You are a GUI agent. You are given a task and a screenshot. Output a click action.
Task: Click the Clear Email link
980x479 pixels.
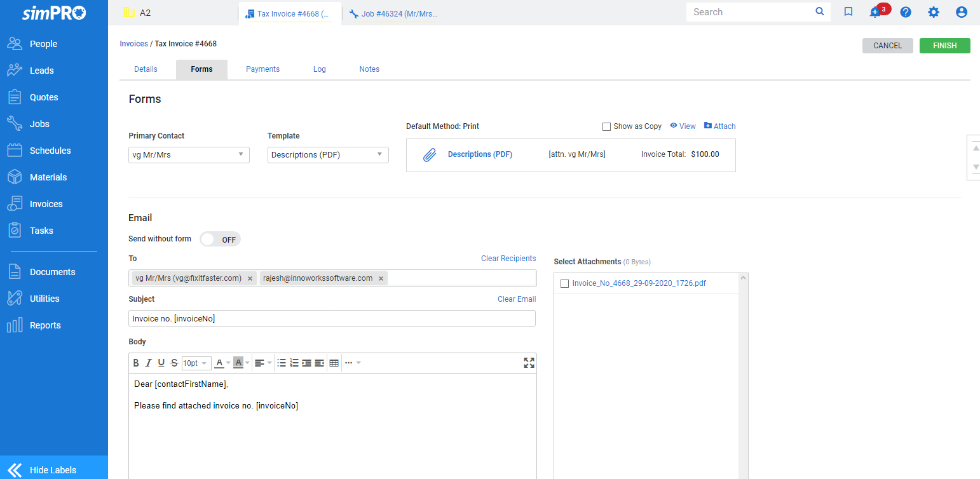(x=517, y=299)
